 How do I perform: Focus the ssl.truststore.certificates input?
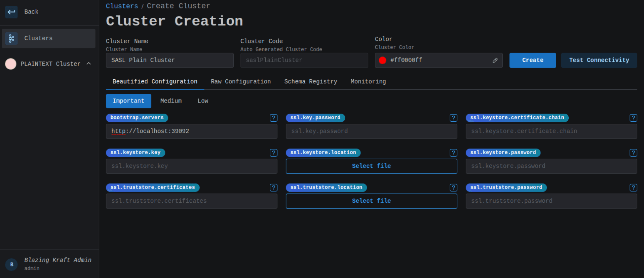pos(191,201)
